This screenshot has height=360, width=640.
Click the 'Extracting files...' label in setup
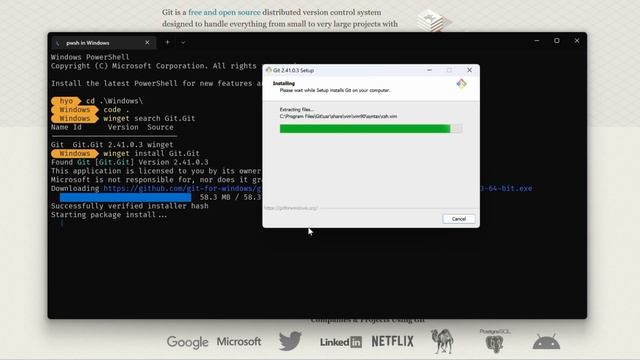(x=297, y=109)
